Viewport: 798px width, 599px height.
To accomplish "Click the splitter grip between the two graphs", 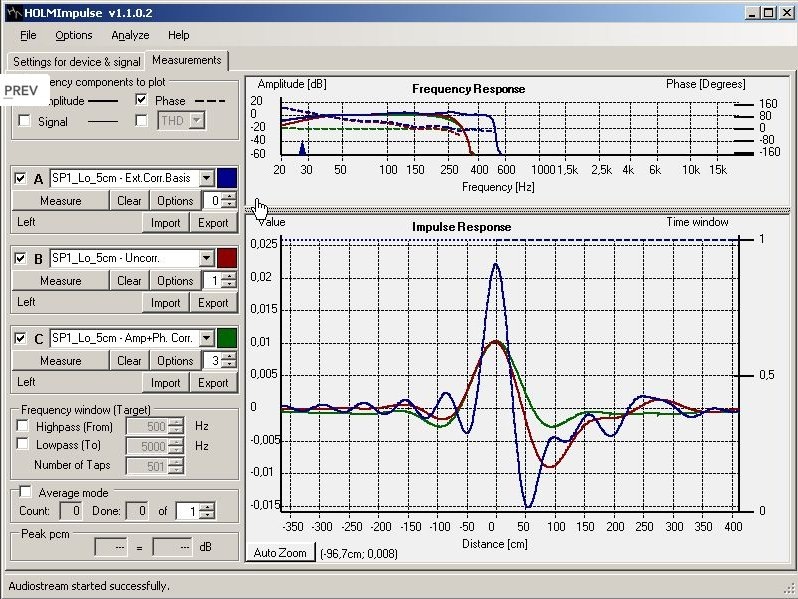I will 517,210.
